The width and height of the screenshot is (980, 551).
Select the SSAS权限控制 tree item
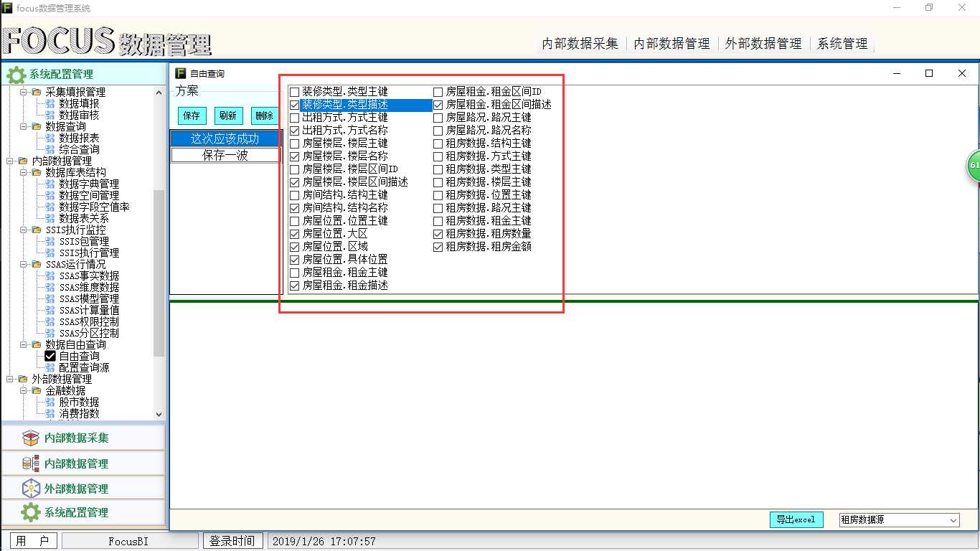[89, 321]
